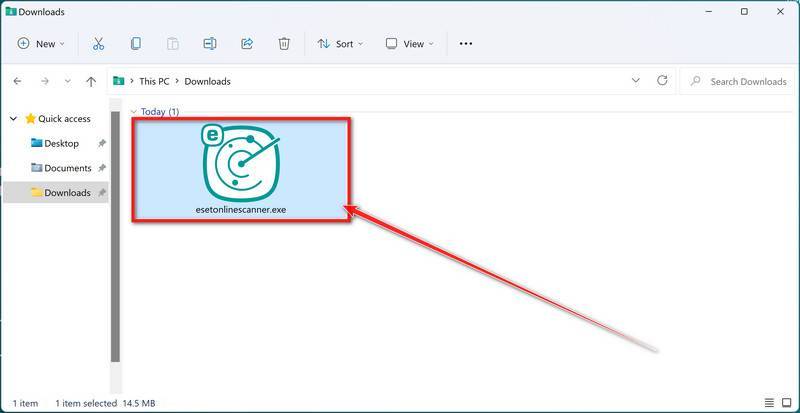
Task: Show recent locations dropdown
Action: tap(68, 81)
